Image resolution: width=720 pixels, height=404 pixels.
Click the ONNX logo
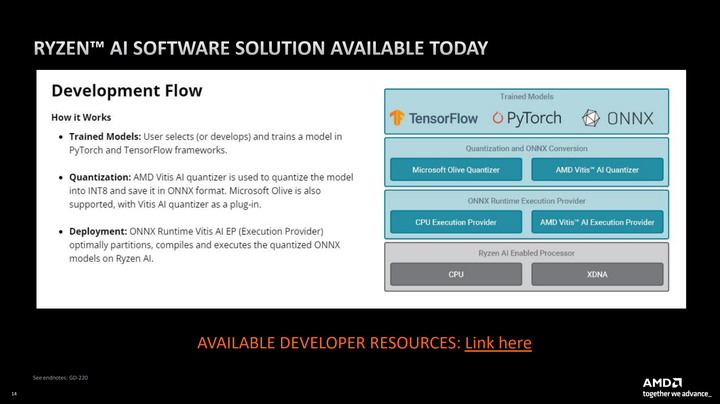(x=617, y=118)
